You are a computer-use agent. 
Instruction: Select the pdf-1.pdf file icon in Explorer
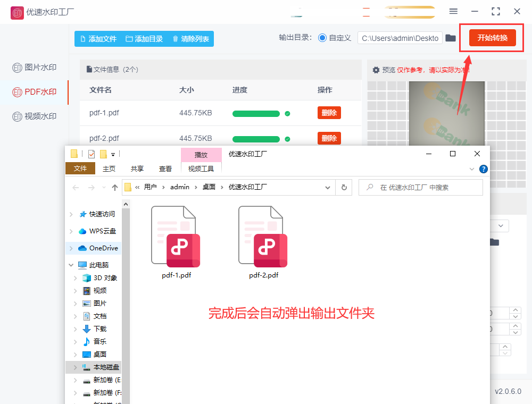pos(176,237)
